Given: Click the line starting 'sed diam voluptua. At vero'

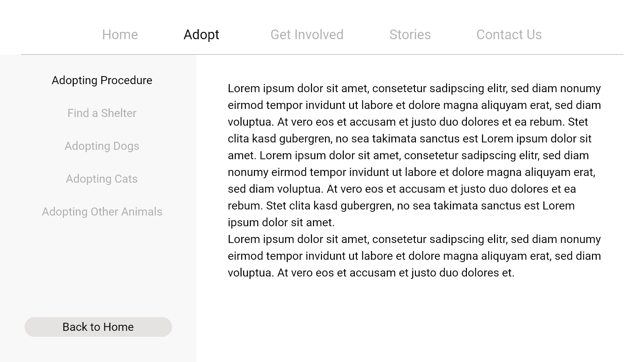Looking at the screenshot, I should click(x=402, y=189).
